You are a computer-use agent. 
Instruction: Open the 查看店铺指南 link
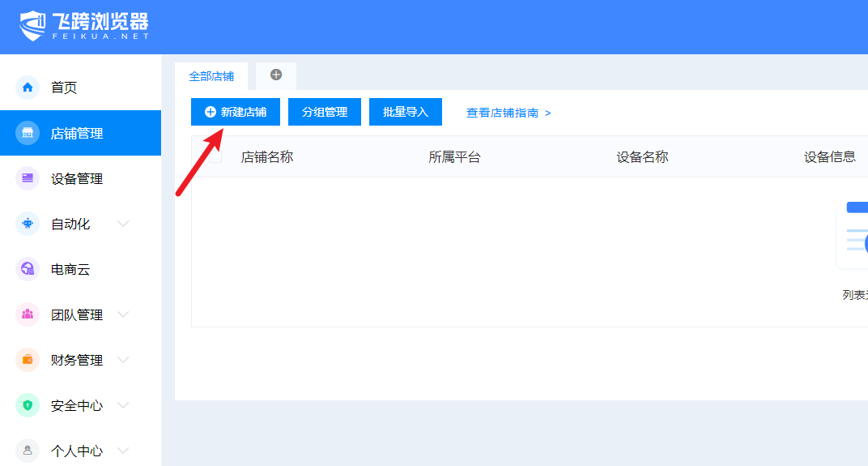point(508,113)
